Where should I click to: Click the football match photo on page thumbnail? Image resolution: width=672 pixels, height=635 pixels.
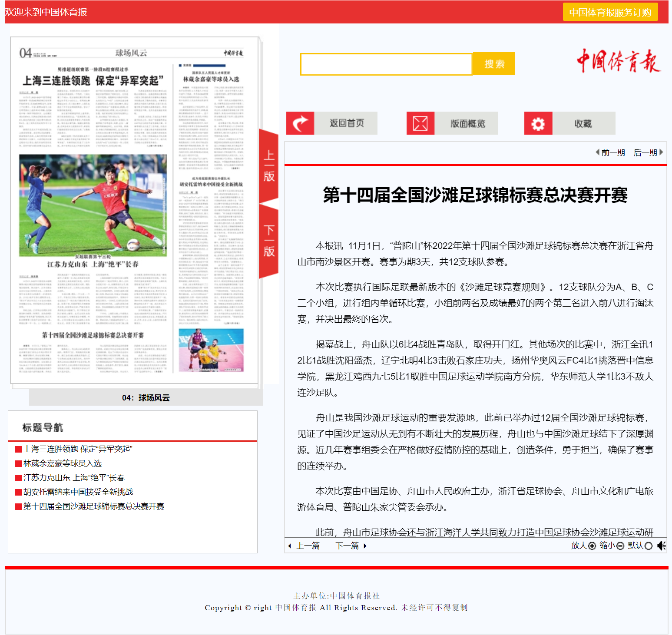click(93, 205)
